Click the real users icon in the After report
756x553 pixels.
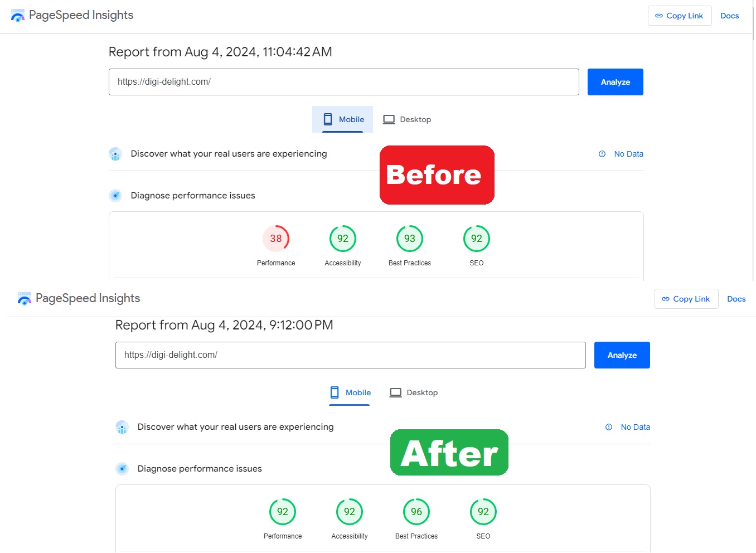122,428
